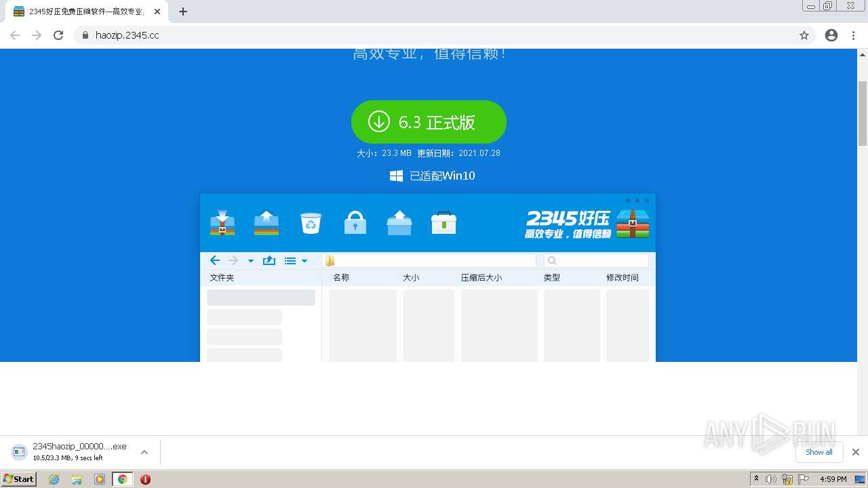Open the Windows Start menu
Viewport: 868px width, 488px height.
point(19,479)
